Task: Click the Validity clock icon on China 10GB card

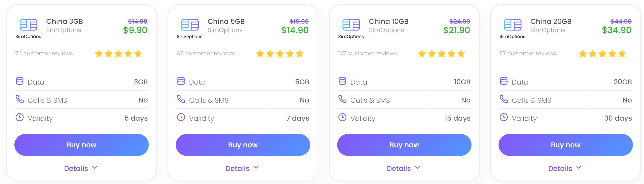Action: pos(342,117)
